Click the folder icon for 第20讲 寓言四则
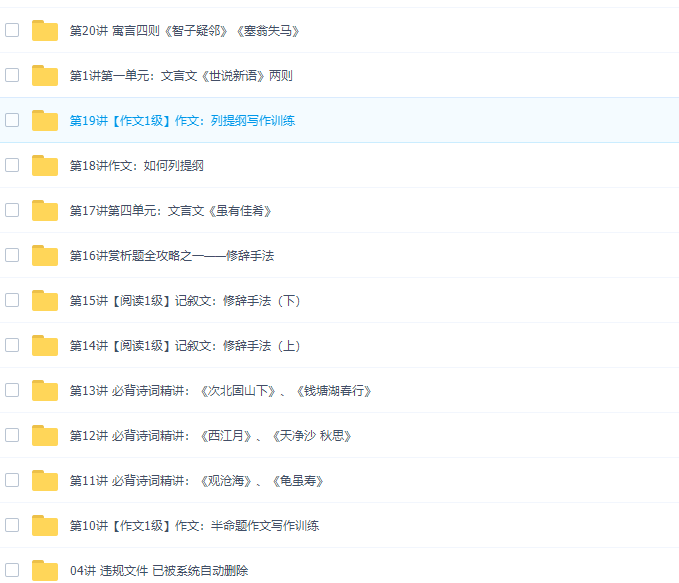This screenshot has height=583, width=679. coord(44,31)
